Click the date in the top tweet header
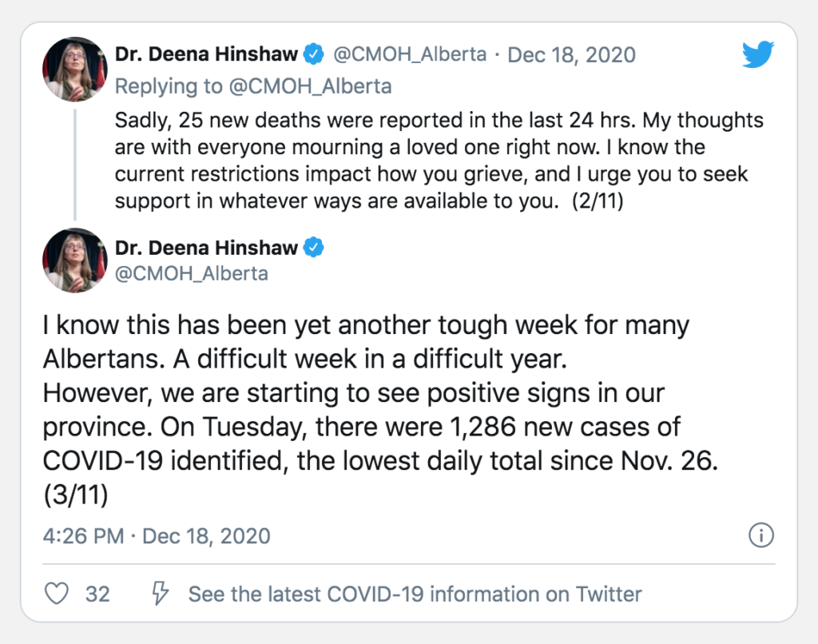Viewport: 818px width, 644px height. coord(572,55)
